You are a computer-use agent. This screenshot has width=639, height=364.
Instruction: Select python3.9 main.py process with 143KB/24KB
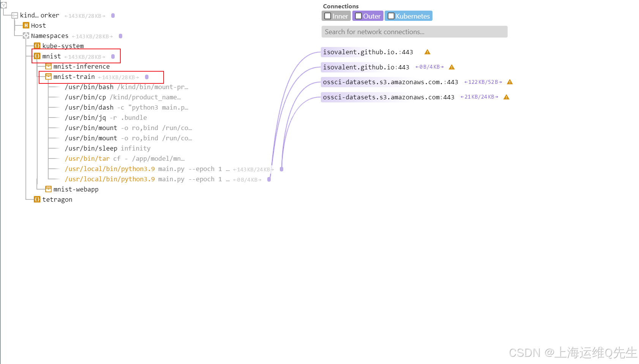147,169
